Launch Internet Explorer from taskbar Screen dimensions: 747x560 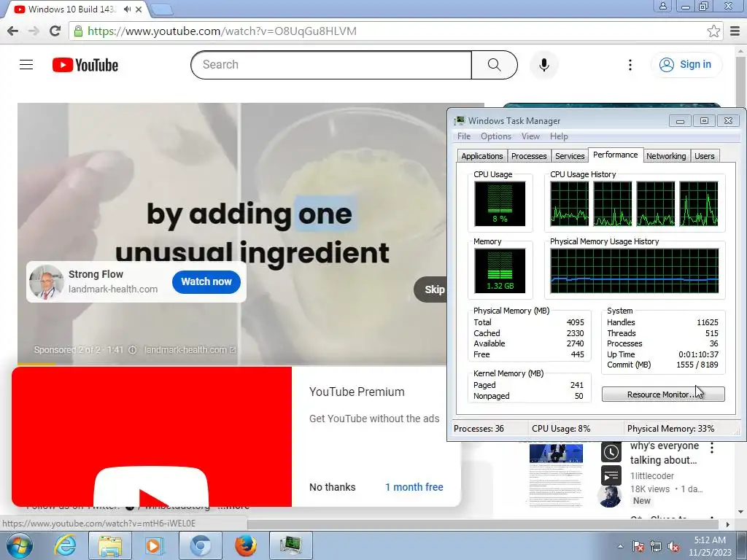click(x=65, y=545)
